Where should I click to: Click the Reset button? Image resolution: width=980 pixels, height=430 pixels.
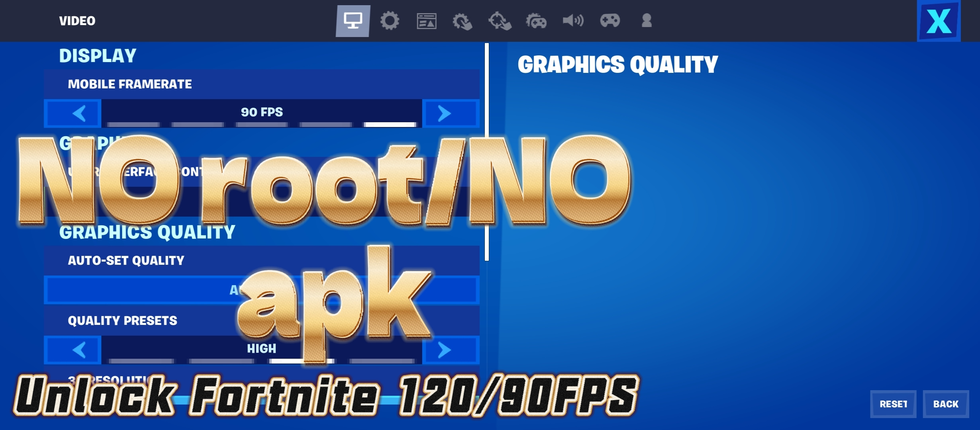tap(894, 404)
